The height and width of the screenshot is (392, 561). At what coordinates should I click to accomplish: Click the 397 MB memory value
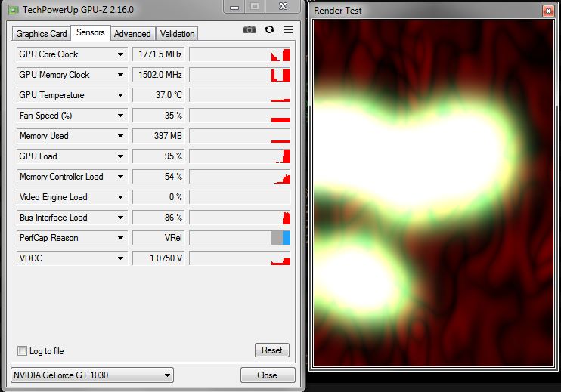159,136
